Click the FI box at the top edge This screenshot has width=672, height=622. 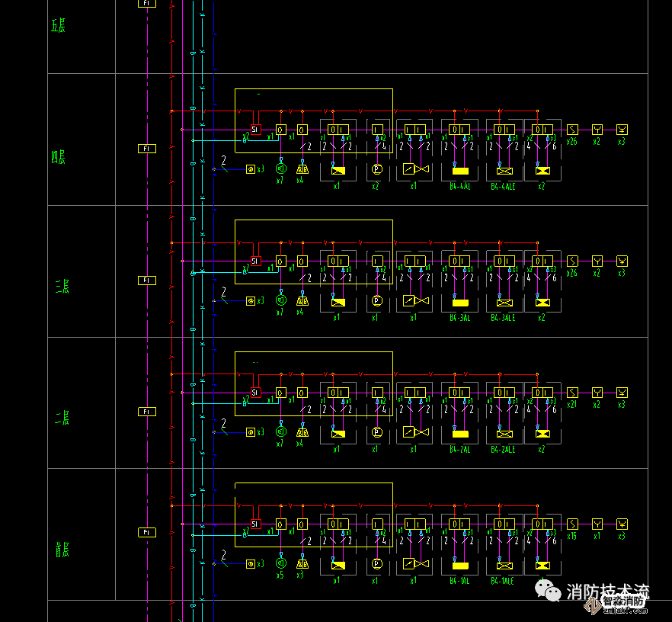click(x=147, y=4)
